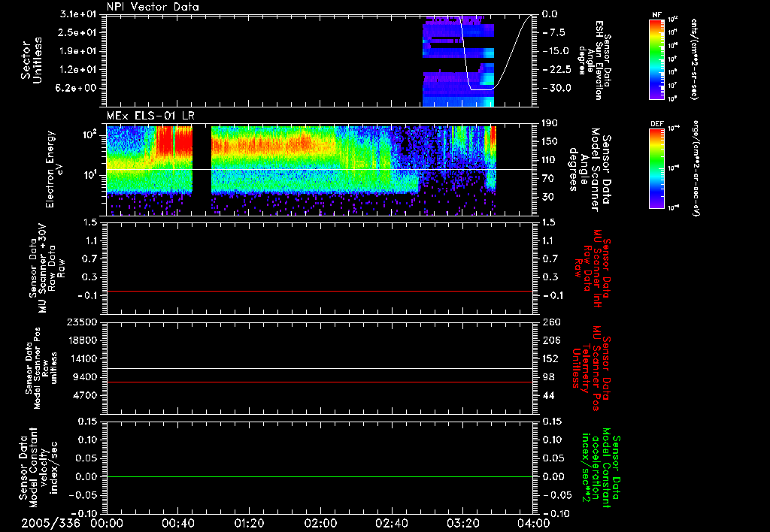Click the "206" telemetry tick value
Image resolution: width=770 pixels, height=532 pixels.
(x=551, y=340)
